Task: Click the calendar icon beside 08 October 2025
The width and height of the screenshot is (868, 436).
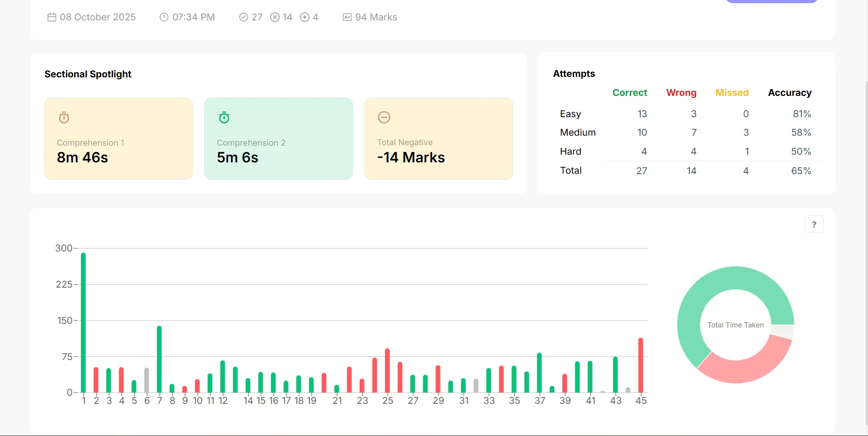Action: [52, 17]
